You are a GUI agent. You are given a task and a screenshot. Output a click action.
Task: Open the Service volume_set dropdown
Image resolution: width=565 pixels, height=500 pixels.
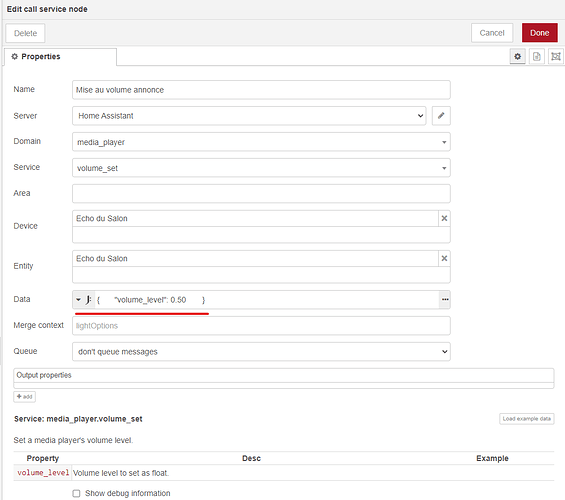coord(261,168)
